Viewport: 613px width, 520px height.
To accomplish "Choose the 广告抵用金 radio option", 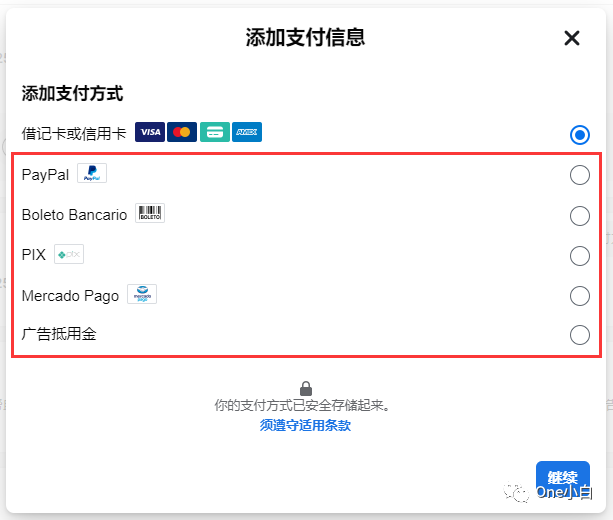I will 579,335.
